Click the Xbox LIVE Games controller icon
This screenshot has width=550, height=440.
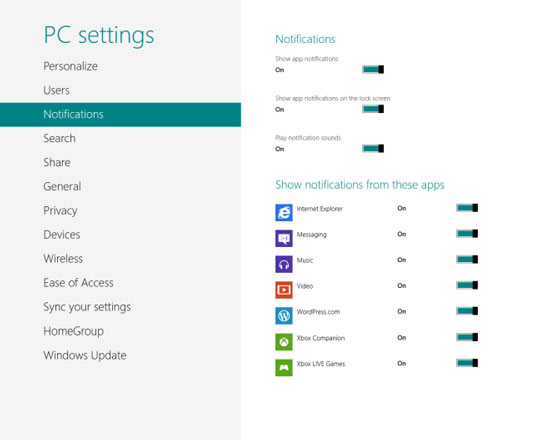pos(284,367)
